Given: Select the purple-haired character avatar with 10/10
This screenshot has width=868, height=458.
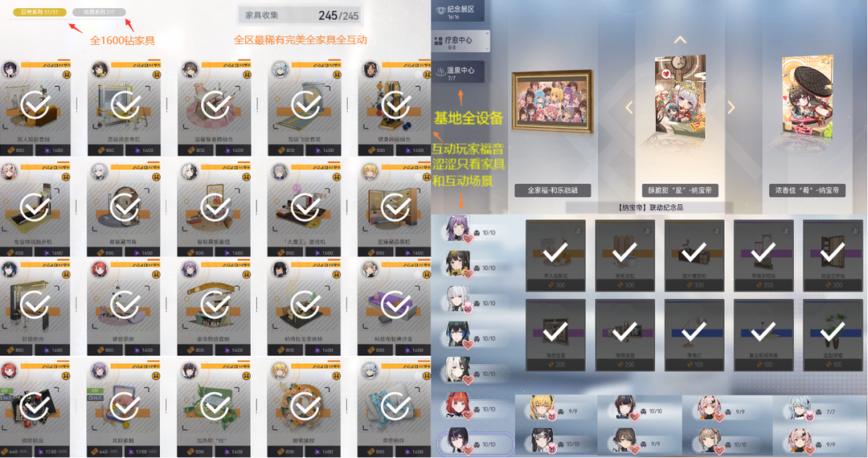Looking at the screenshot, I should pyautogui.click(x=458, y=230).
